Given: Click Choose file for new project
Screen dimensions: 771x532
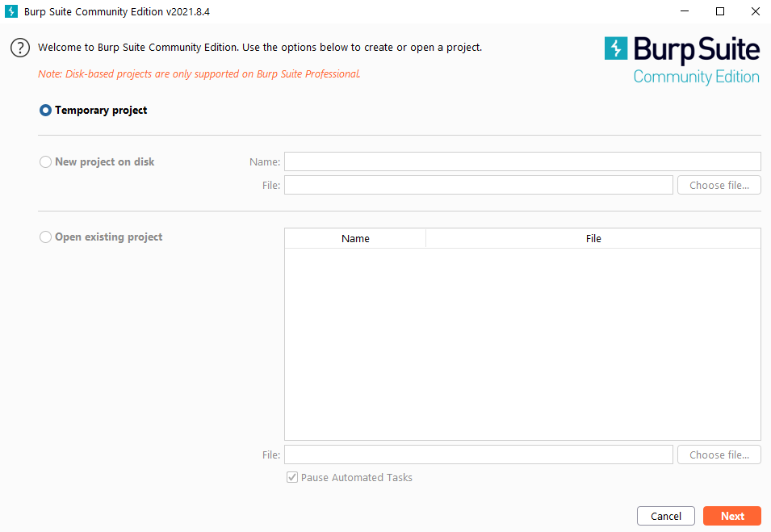Looking at the screenshot, I should [x=719, y=186].
